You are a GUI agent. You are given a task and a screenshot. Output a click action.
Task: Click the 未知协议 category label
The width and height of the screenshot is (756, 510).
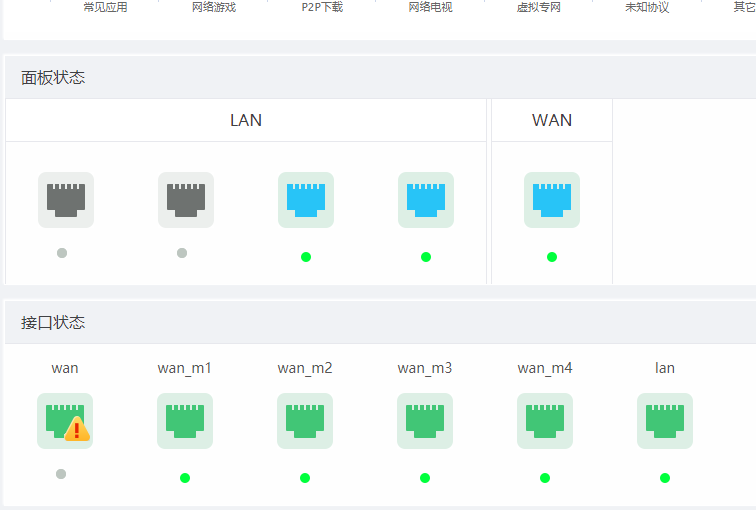tap(647, 8)
